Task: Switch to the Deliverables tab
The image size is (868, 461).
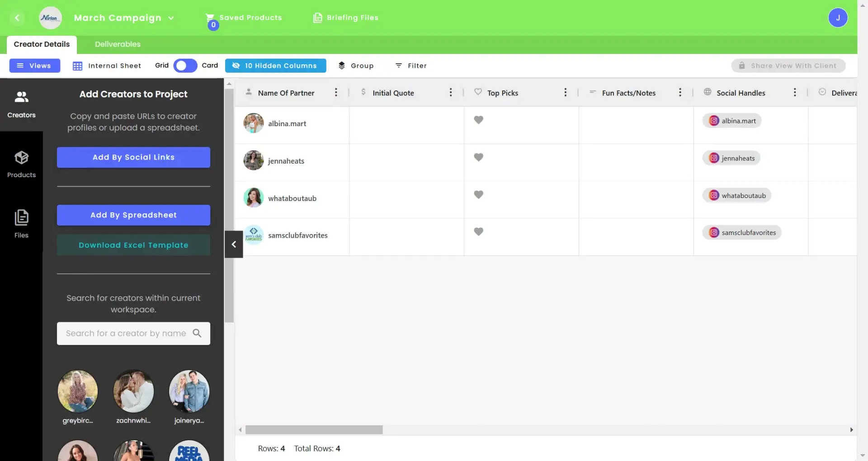Action: [117, 44]
